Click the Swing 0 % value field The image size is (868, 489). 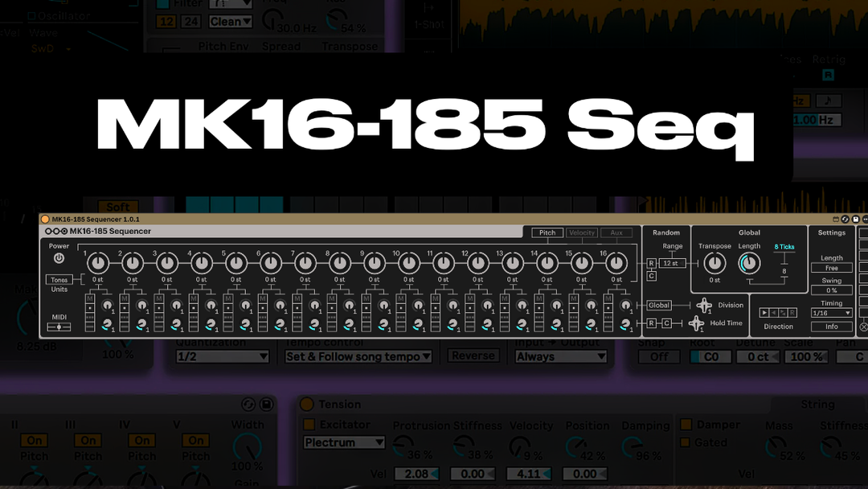coord(831,290)
